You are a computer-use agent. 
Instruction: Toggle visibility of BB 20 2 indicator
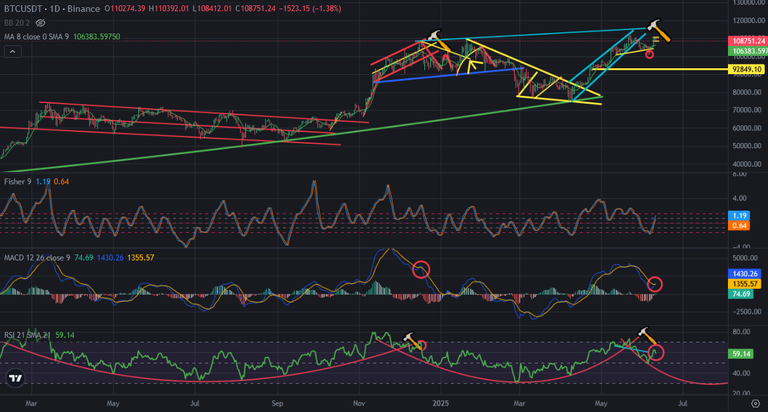pos(41,23)
